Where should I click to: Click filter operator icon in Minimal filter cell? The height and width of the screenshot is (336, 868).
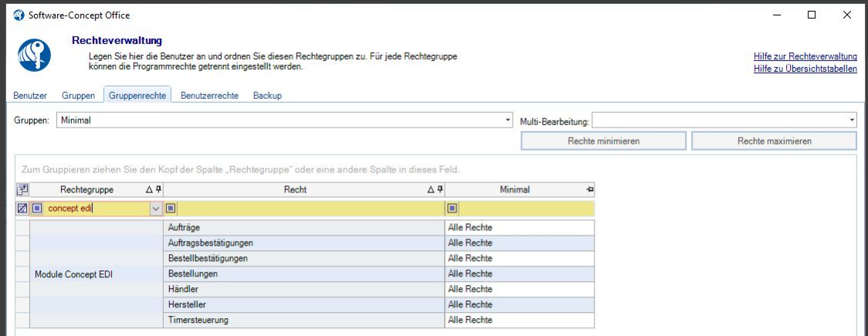pos(453,208)
